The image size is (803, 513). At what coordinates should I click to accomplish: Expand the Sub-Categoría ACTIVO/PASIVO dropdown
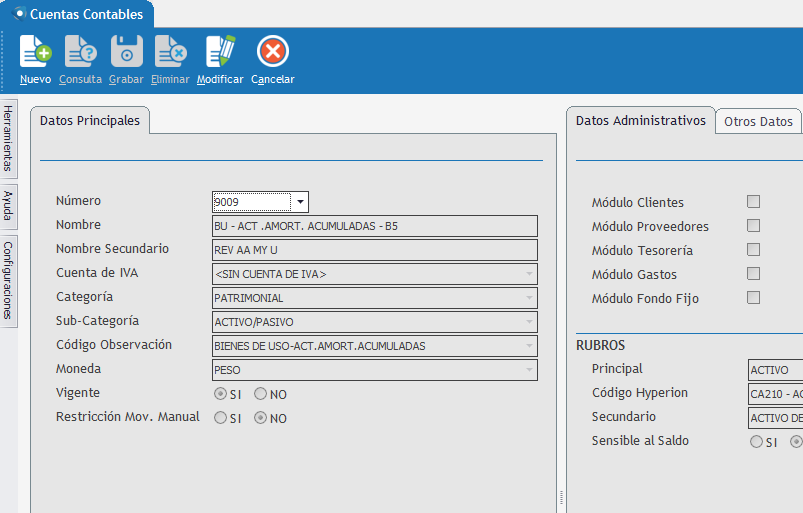pyautogui.click(x=529, y=322)
